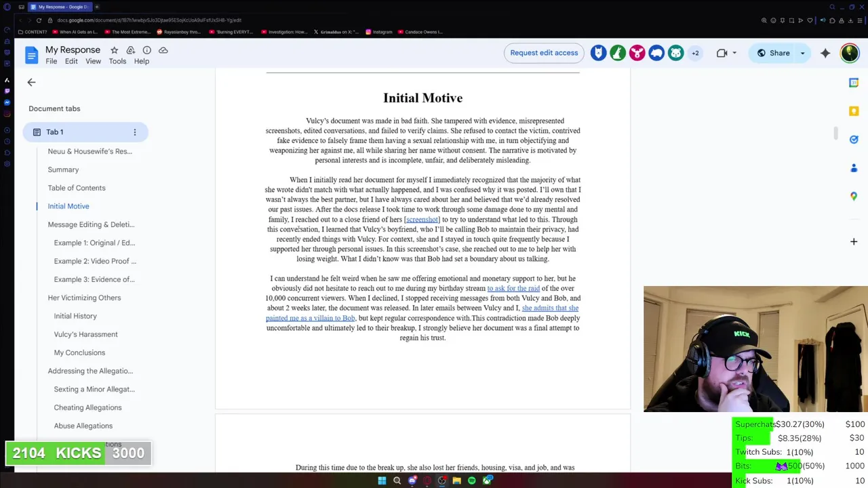
Task: Click the document vertical scrollbar thumb
Action: [836, 134]
